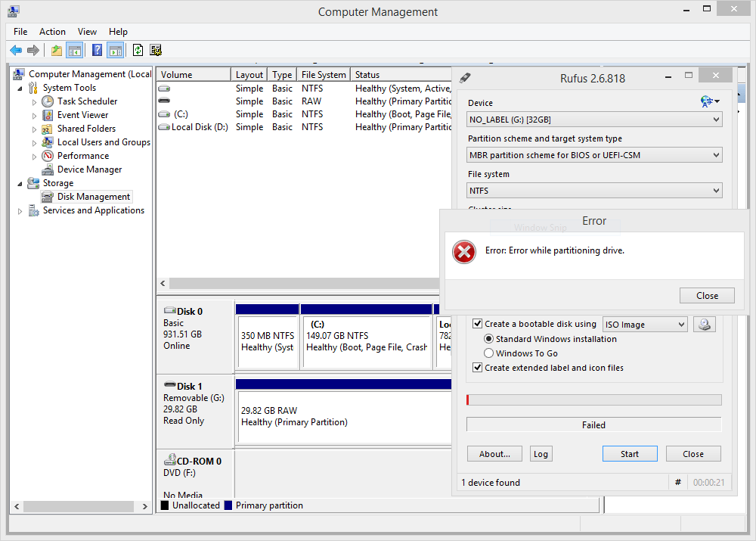Viewport: 756px width, 541px height.
Task: Click the Back navigation arrow icon
Action: (16, 50)
